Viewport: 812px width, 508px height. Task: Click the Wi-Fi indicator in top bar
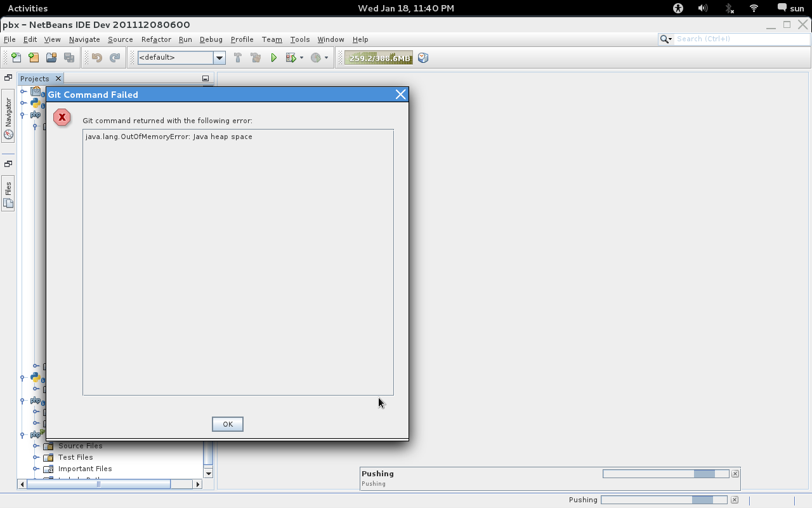754,8
